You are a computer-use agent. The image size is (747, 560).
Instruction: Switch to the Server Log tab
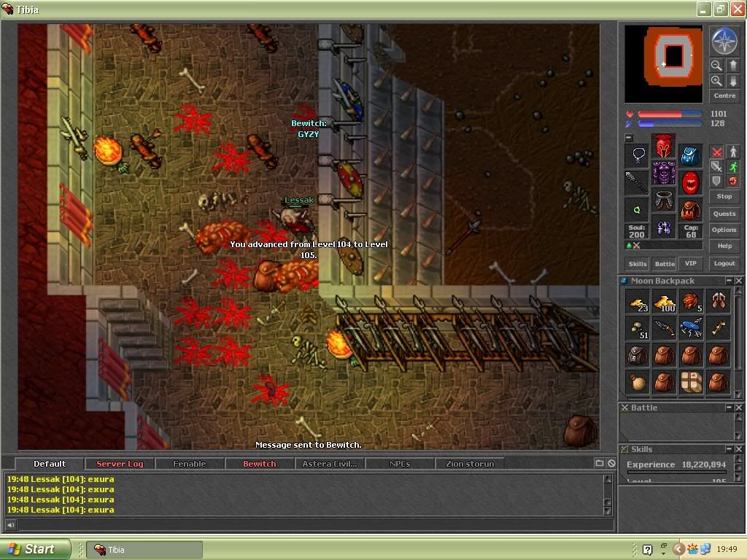point(120,464)
